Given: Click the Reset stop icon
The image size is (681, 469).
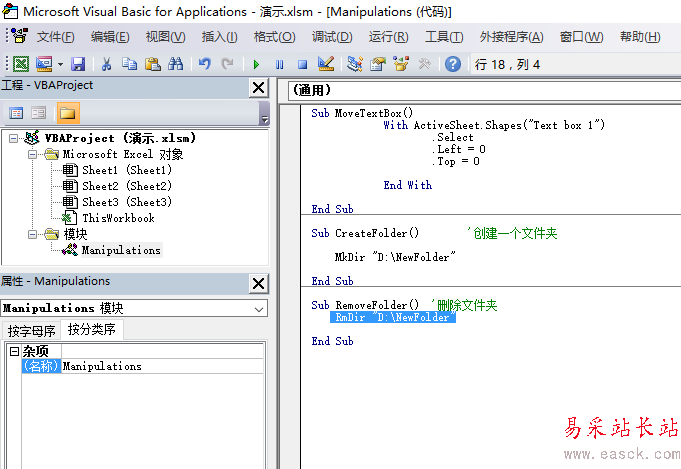Looking at the screenshot, I should pyautogui.click(x=302, y=65).
